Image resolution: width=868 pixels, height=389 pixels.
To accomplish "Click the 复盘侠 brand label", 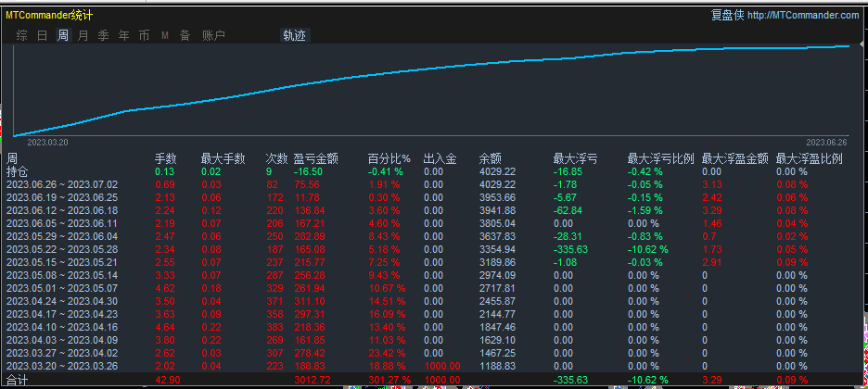I will (x=727, y=16).
